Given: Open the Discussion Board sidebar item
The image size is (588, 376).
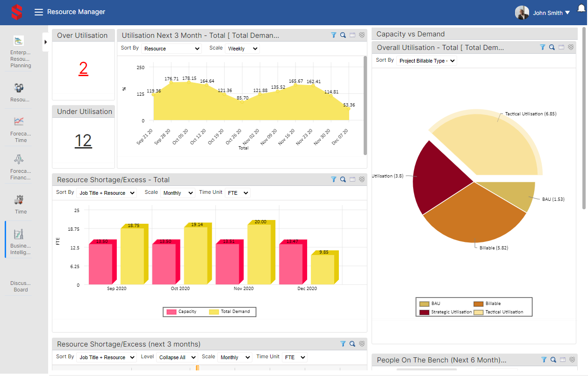Looking at the screenshot, I should [x=21, y=286].
